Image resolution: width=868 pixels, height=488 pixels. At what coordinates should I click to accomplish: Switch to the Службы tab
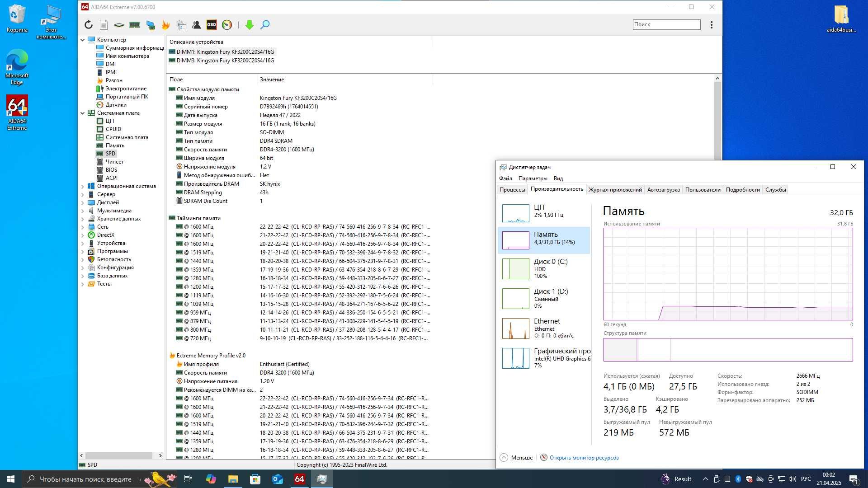775,190
